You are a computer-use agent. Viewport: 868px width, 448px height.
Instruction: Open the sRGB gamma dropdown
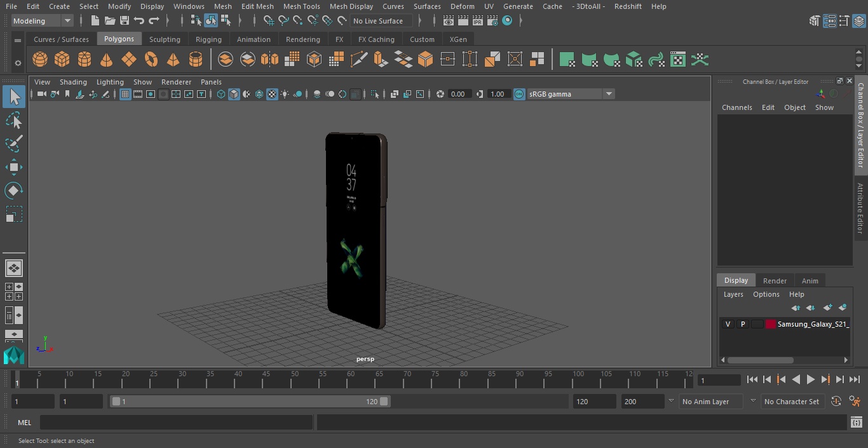(571, 94)
